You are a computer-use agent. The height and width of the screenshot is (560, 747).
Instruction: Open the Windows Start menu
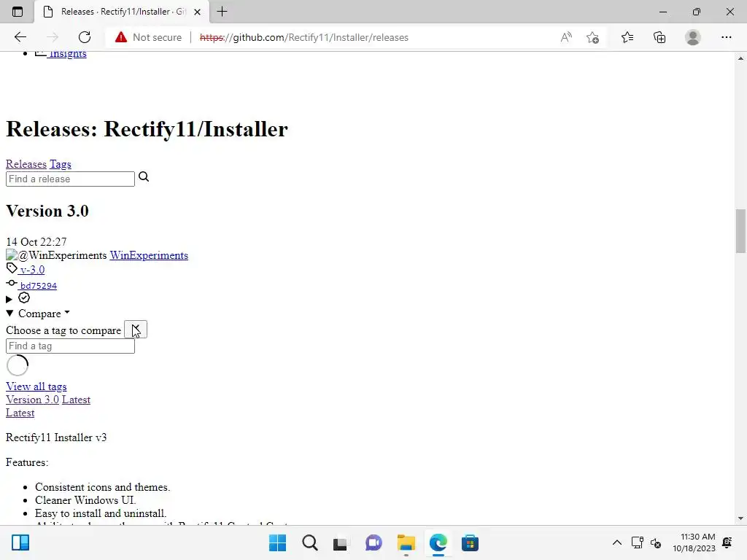pos(277,542)
